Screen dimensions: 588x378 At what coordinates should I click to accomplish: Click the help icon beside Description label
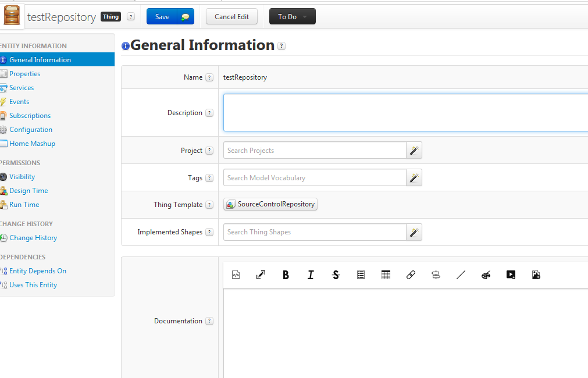pyautogui.click(x=209, y=113)
